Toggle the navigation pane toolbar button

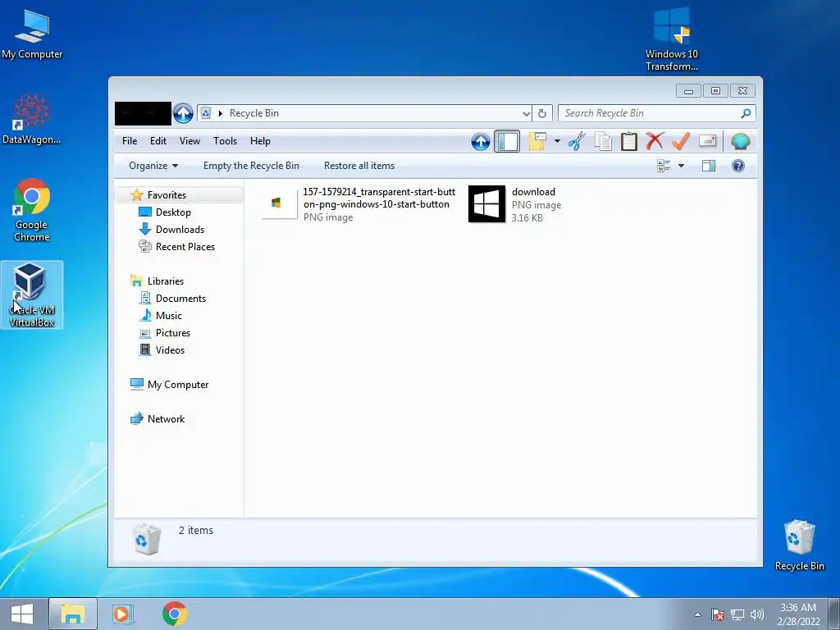tap(507, 141)
